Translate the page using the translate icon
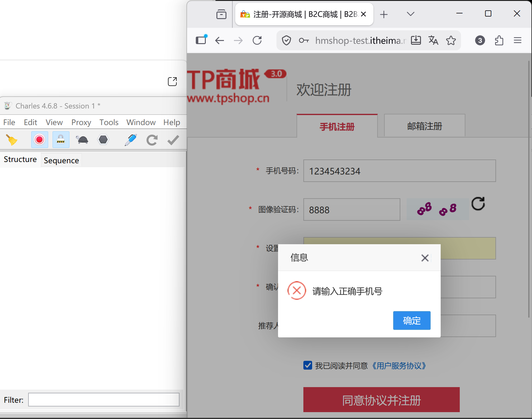Viewport: 532px width, 419px height. [433, 40]
